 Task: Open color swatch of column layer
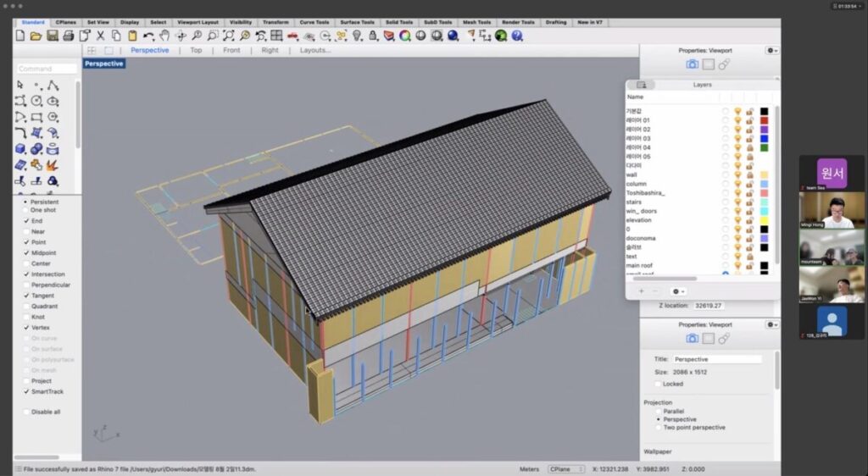click(764, 184)
